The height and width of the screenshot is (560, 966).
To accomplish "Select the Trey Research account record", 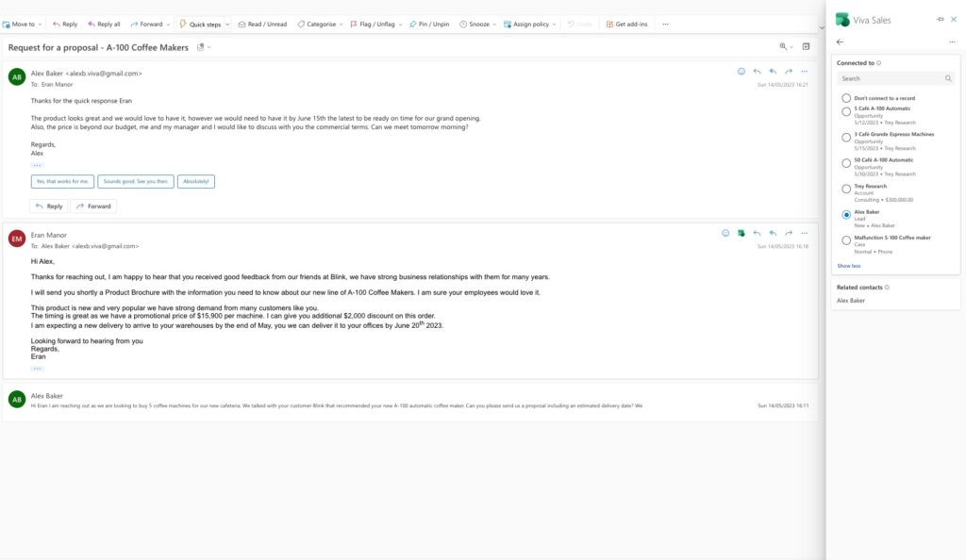I will pos(846,188).
